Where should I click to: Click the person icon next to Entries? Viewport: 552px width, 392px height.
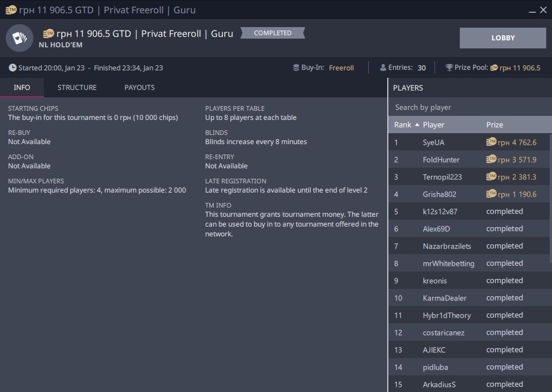pos(383,68)
